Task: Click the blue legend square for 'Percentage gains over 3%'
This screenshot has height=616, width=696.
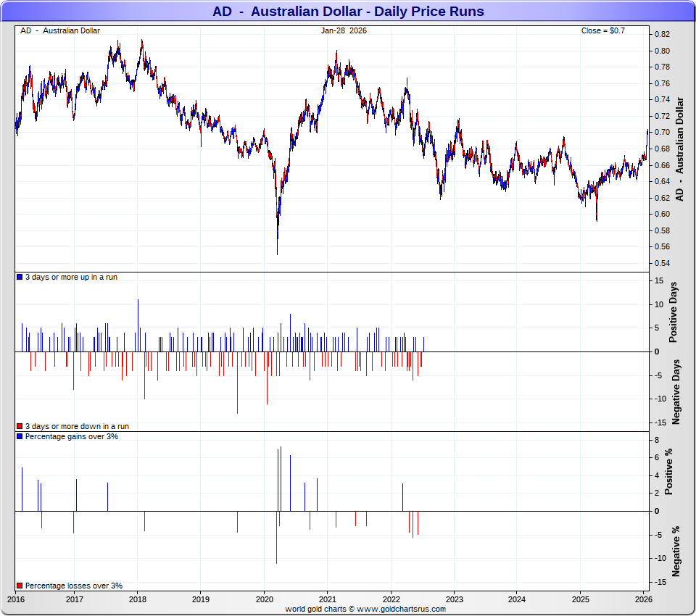Action: 20,436
